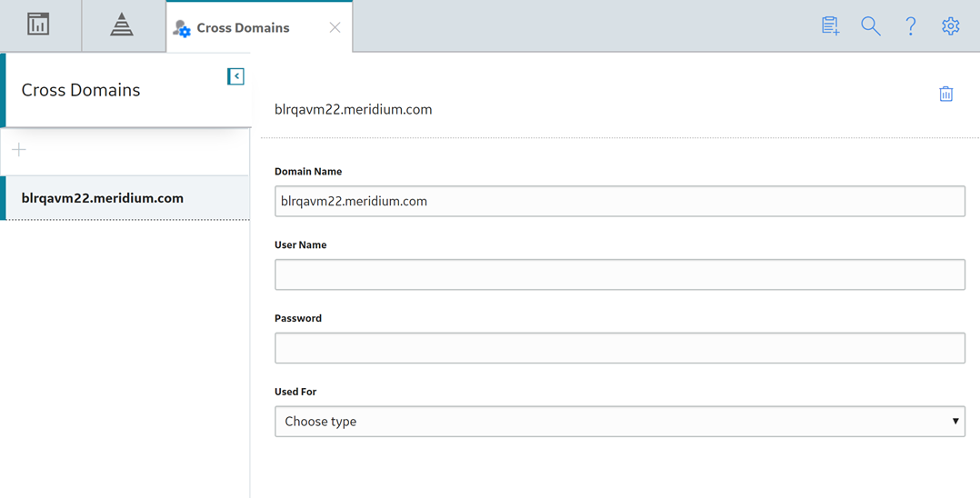Collapse the Cross Domains side panel

[235, 76]
